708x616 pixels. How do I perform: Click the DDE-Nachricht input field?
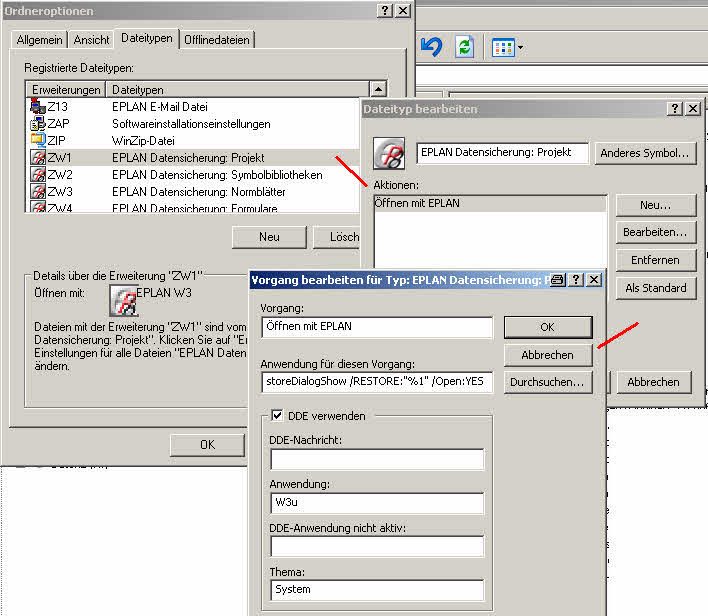click(377, 459)
